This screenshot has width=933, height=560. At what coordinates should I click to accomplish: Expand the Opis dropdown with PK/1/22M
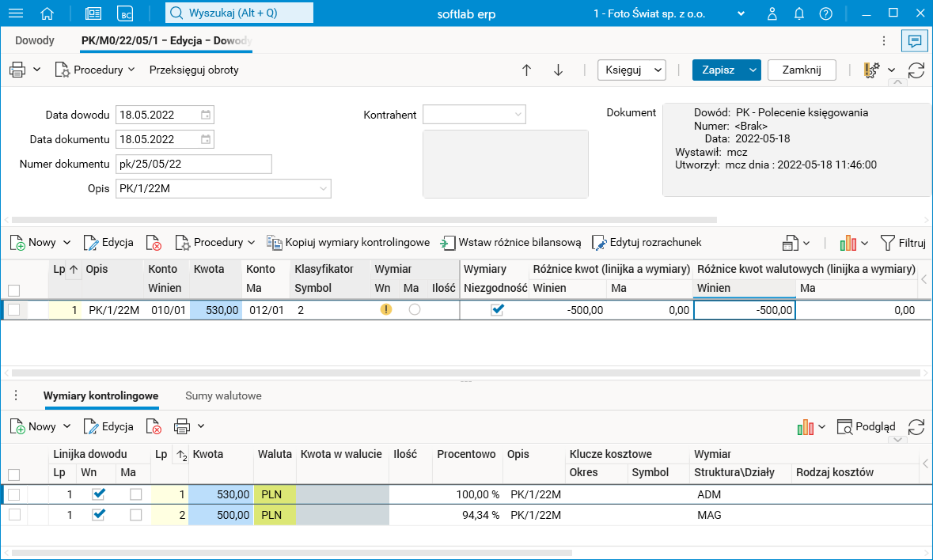pyautogui.click(x=323, y=188)
